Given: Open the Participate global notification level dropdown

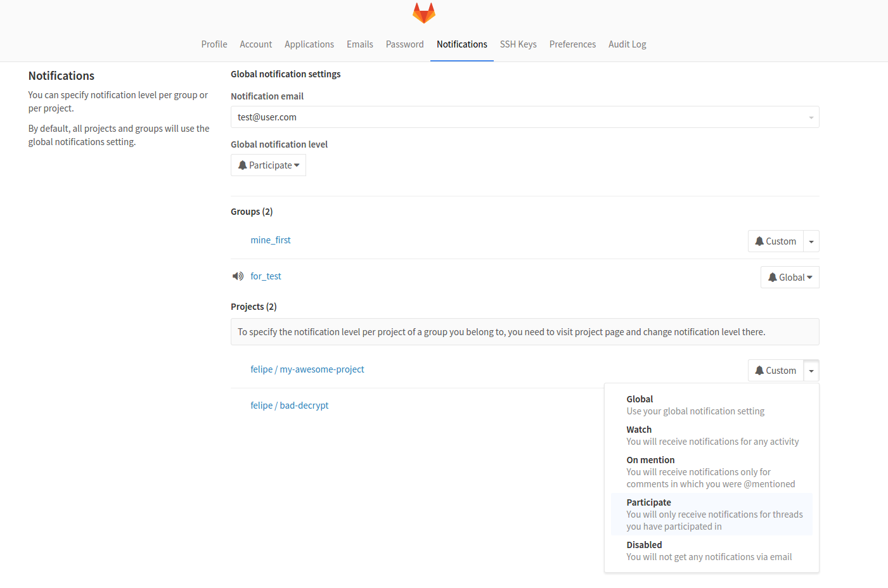Looking at the screenshot, I should [x=268, y=165].
